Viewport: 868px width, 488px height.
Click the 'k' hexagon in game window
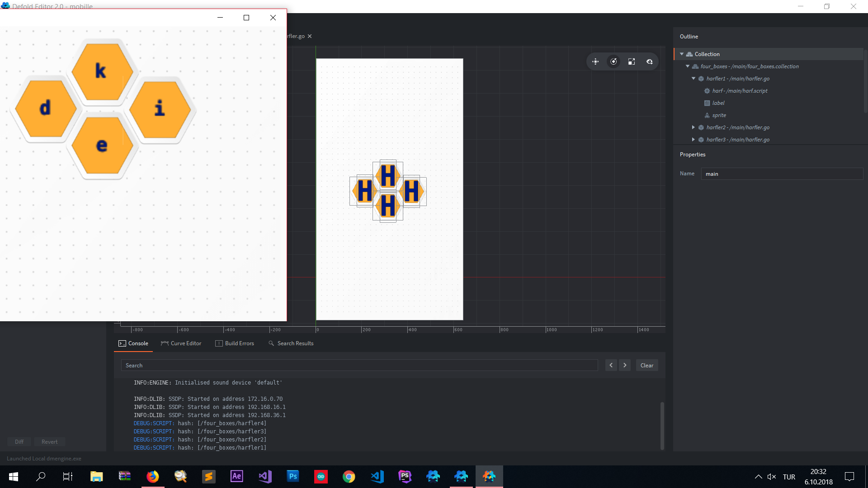pos(102,71)
